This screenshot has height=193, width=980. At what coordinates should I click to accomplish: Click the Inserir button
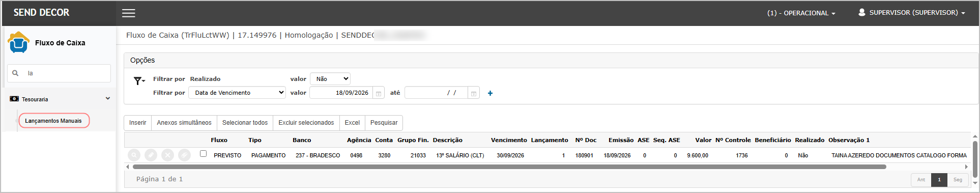point(137,123)
